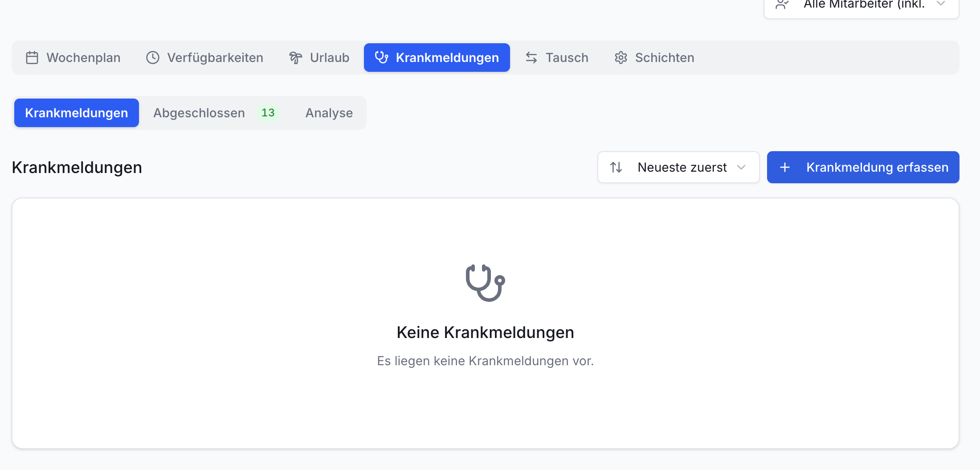Viewport: 980px width, 470px height.
Task: Show the Abgeschlossen sub-tab
Action: 216,113
